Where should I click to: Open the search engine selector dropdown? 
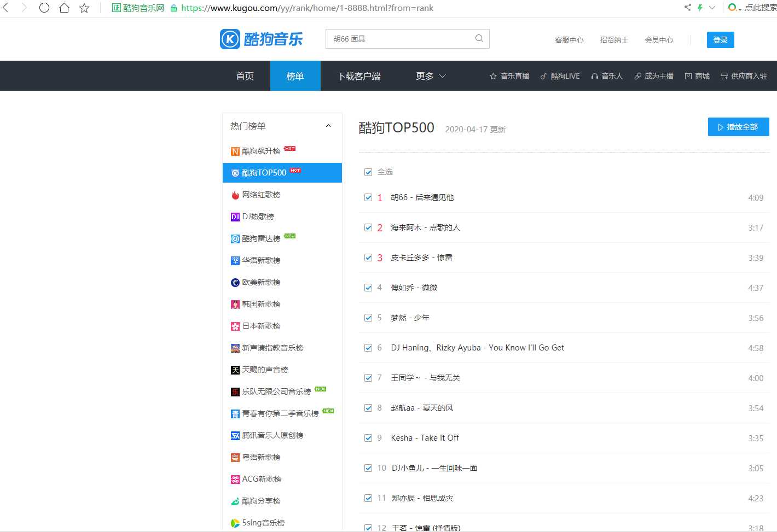(x=735, y=8)
